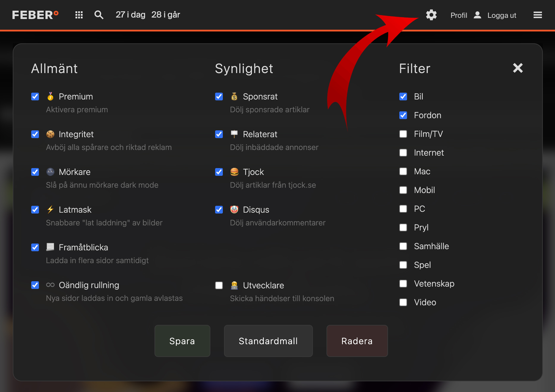
Task: Click 'Nya sidor laddas in och gamla avlastas'
Action: 114,298
